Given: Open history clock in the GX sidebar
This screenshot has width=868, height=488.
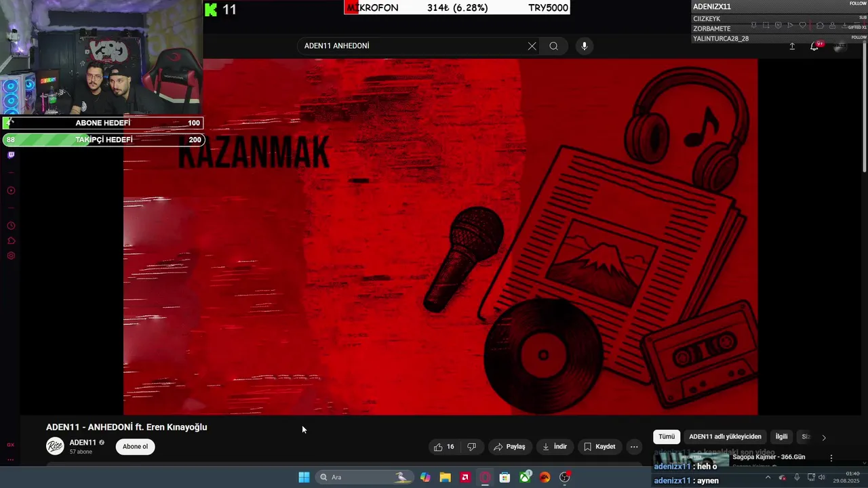Looking at the screenshot, I should coord(11,226).
